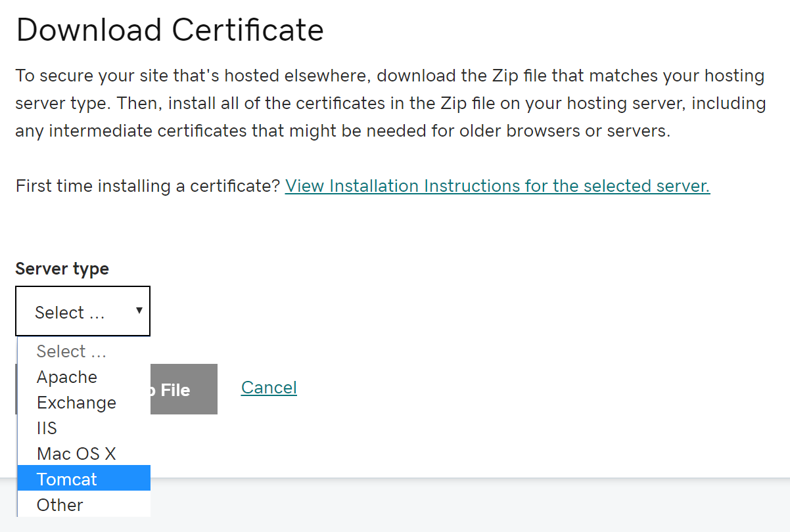Viewport: 790px width, 532px height.
Task: Open View Installation Instructions link
Action: (x=497, y=186)
